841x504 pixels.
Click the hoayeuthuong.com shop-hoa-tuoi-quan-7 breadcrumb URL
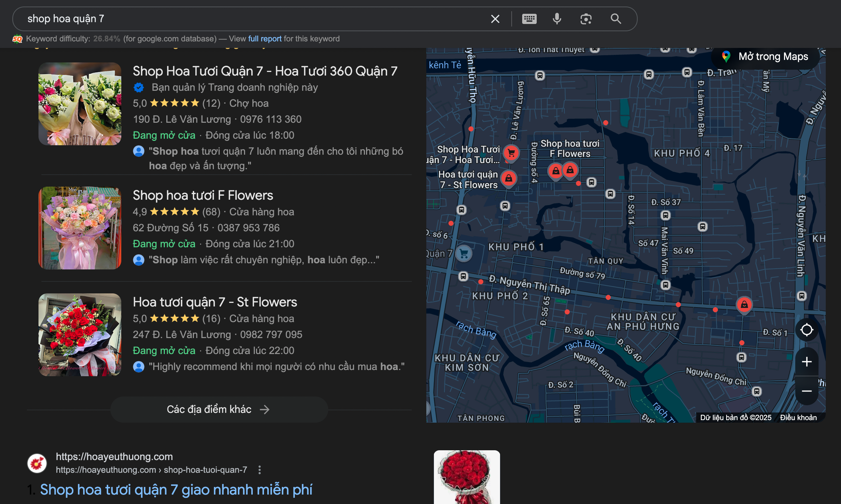[151, 470]
